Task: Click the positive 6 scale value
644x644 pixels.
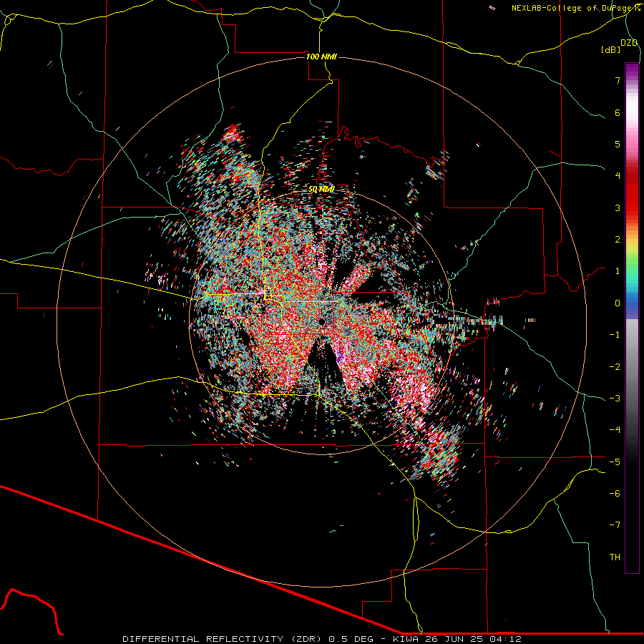Action: tap(618, 112)
